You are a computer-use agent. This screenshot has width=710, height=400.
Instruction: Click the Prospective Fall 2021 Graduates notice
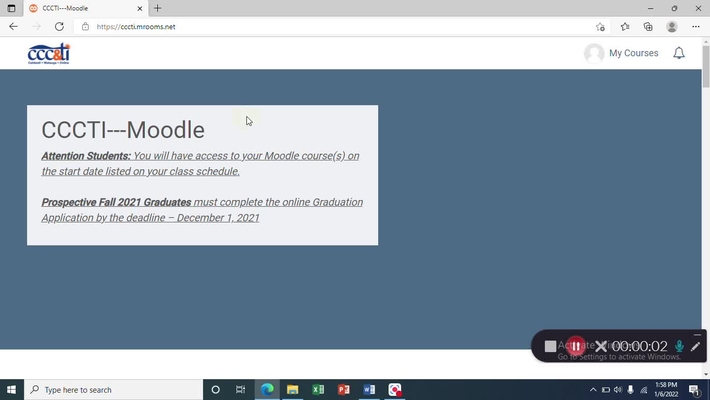pos(202,210)
